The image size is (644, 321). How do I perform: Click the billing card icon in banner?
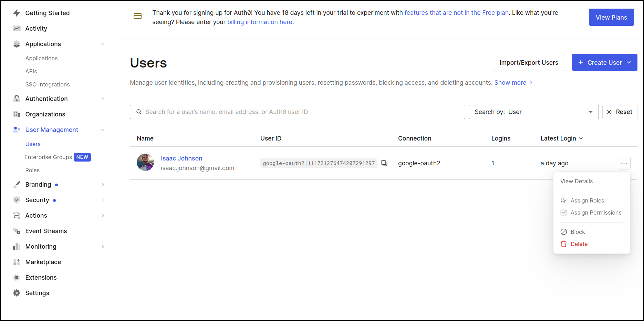(x=137, y=16)
